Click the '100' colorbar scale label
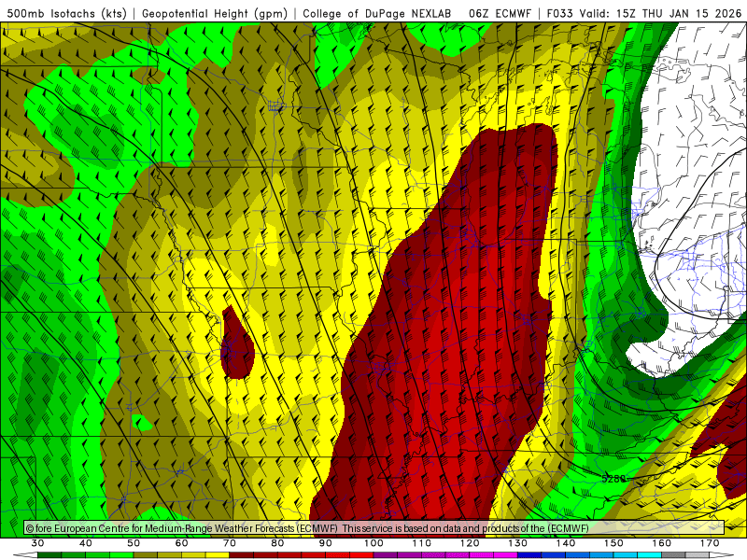Screen dimensions: 747x560 click(x=374, y=543)
